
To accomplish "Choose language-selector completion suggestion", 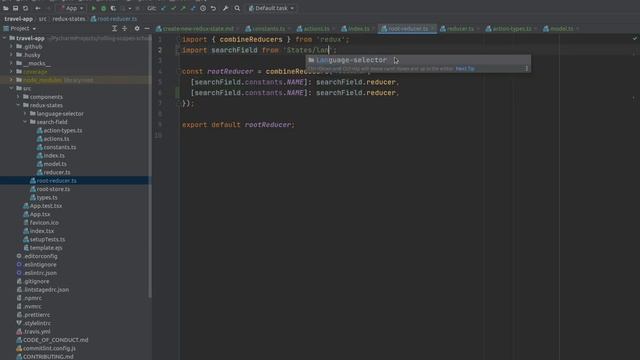I will point(418,60).
